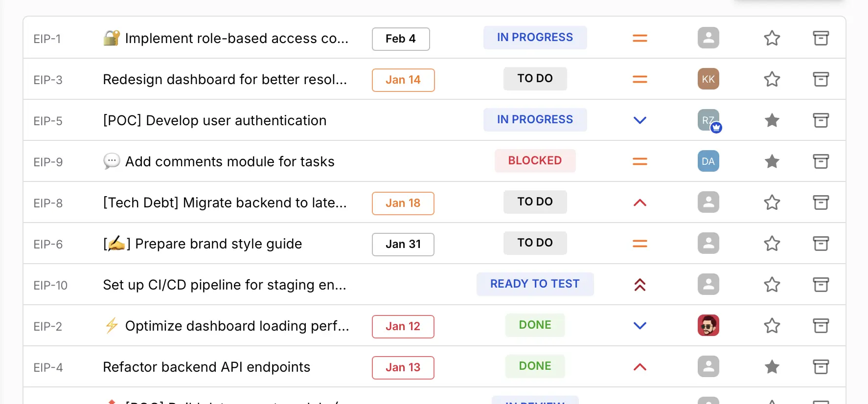Click the Feb 4 due date button
Image resolution: width=868 pixels, height=404 pixels.
(x=400, y=39)
